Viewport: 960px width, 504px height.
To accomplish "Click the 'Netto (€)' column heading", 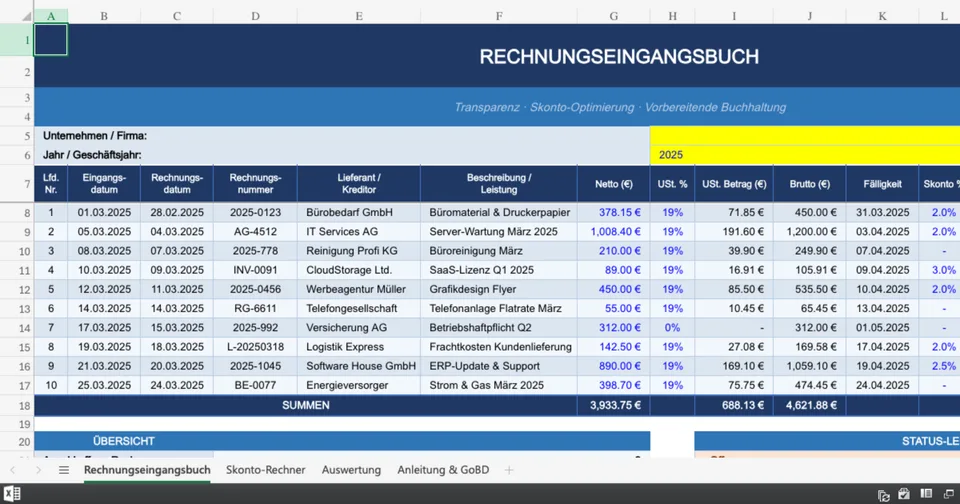I will click(613, 184).
